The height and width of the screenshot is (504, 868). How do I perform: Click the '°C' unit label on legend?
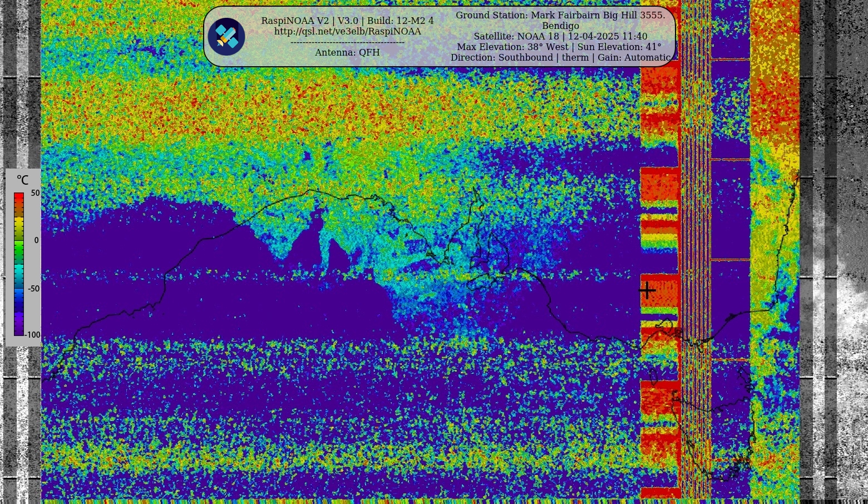click(22, 180)
